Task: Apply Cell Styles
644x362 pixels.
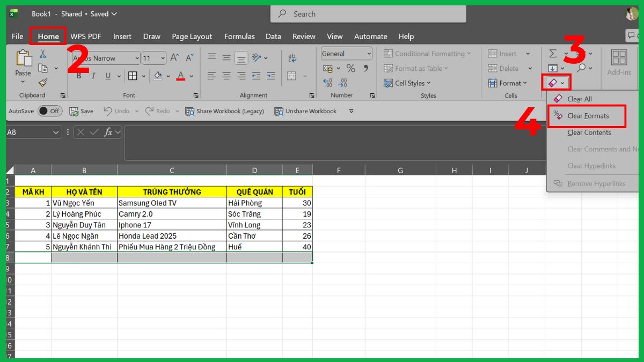Action: coord(411,83)
